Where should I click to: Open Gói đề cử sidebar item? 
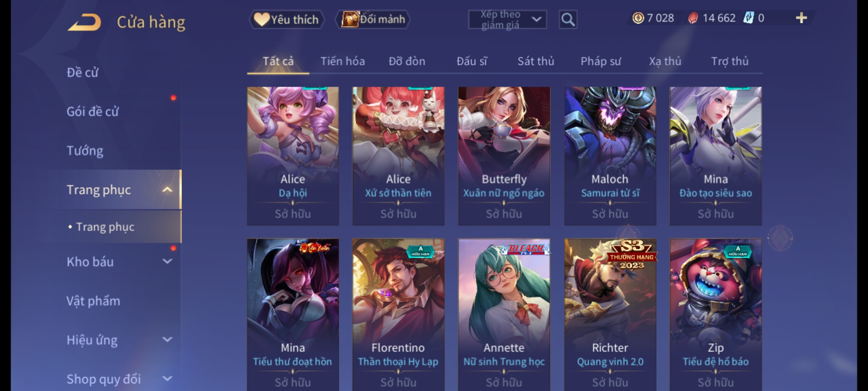tap(93, 112)
